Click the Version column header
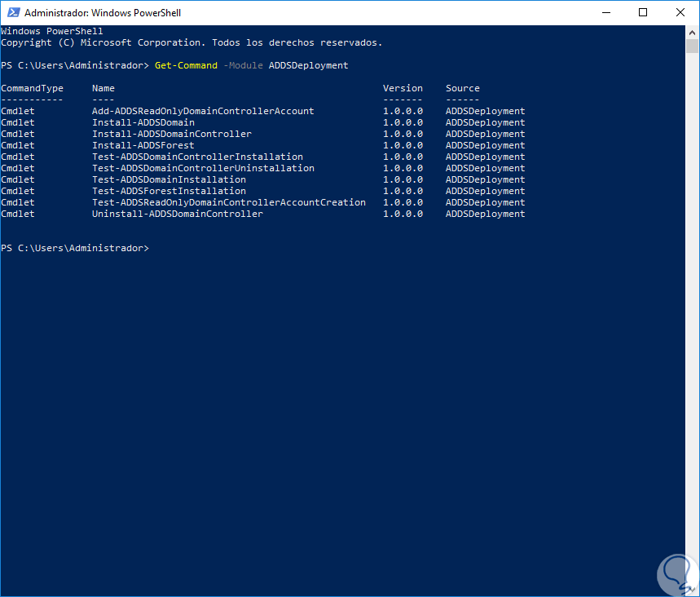The height and width of the screenshot is (597, 700). coord(403,88)
